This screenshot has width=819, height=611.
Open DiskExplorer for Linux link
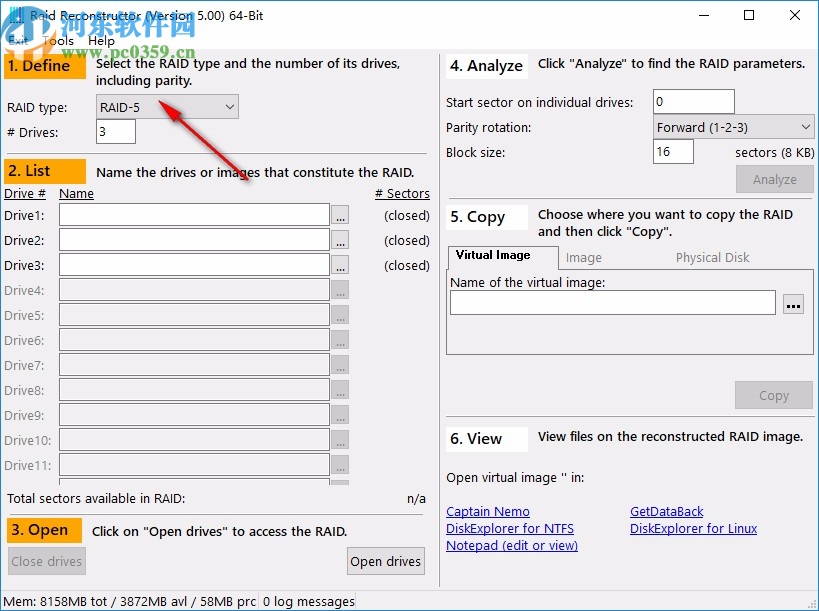click(x=693, y=528)
